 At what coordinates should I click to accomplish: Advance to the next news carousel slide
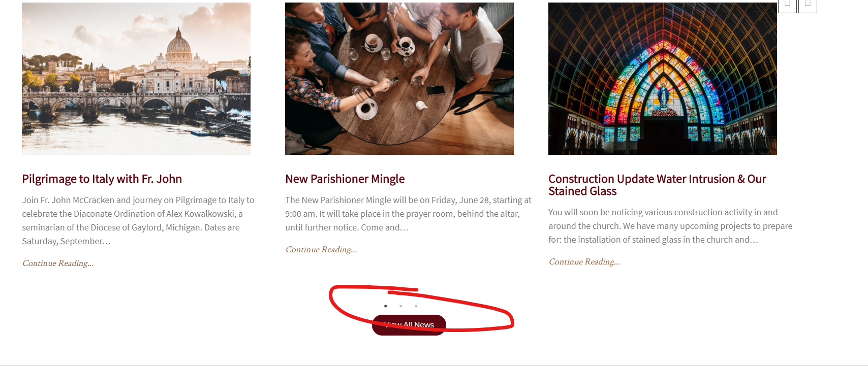pyautogui.click(x=808, y=6)
